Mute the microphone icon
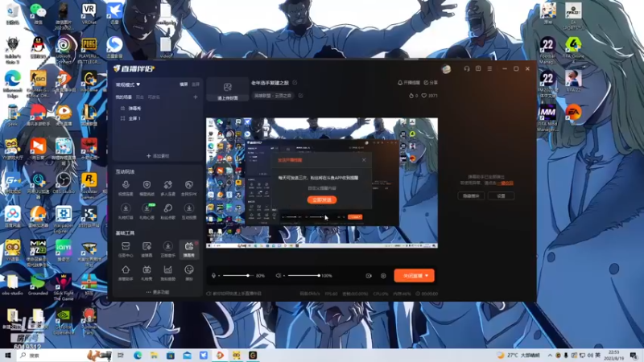 click(x=213, y=276)
